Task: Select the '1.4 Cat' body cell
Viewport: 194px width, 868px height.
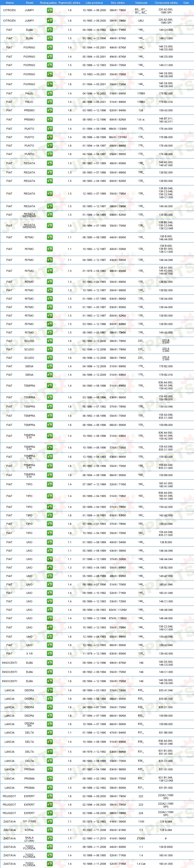Action: (141, 864)
